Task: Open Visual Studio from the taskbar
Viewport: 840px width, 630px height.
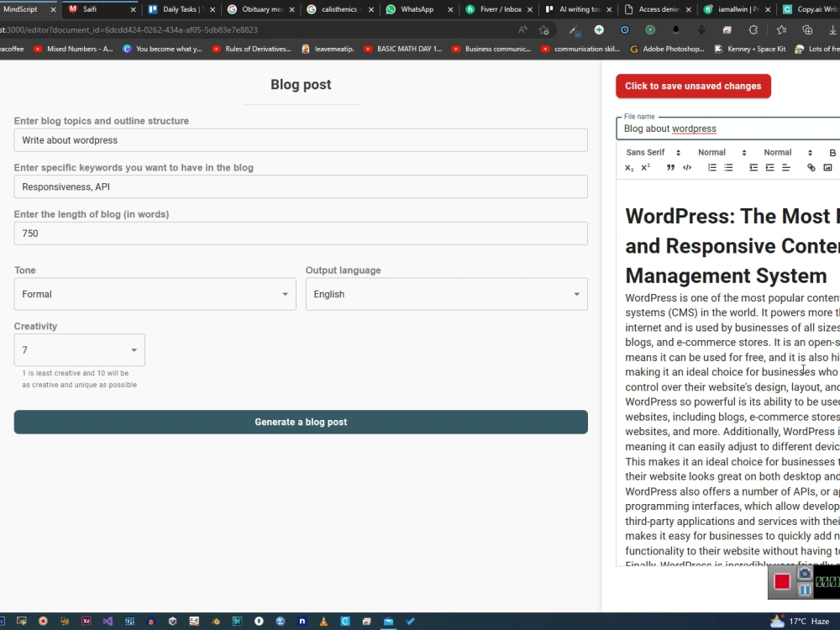Action: pos(108,622)
